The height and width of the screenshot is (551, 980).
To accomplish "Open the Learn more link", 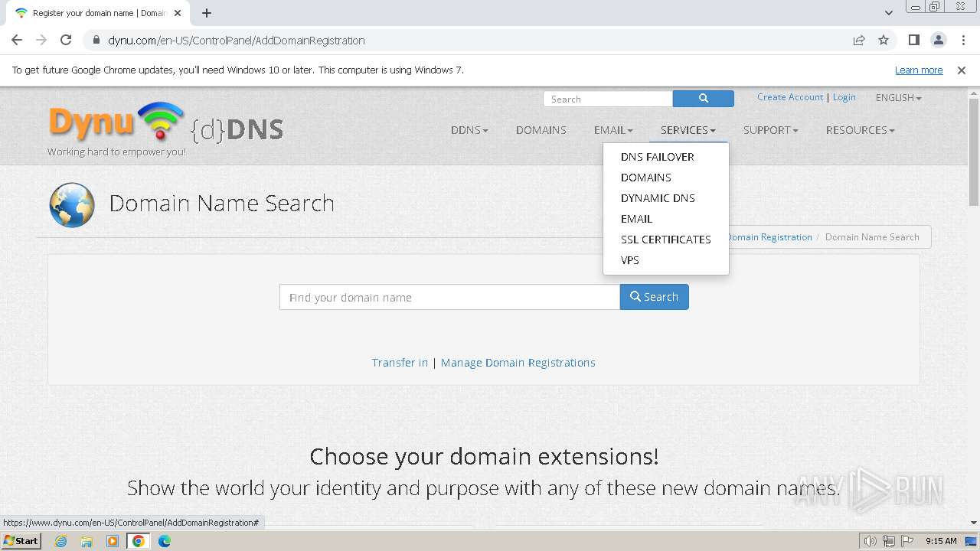I will 919,70.
